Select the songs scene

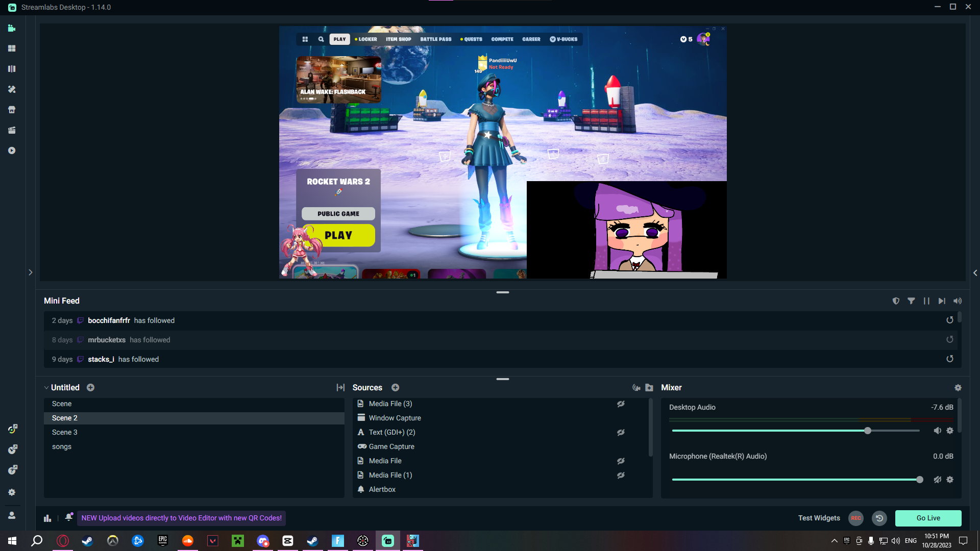coord(194,446)
